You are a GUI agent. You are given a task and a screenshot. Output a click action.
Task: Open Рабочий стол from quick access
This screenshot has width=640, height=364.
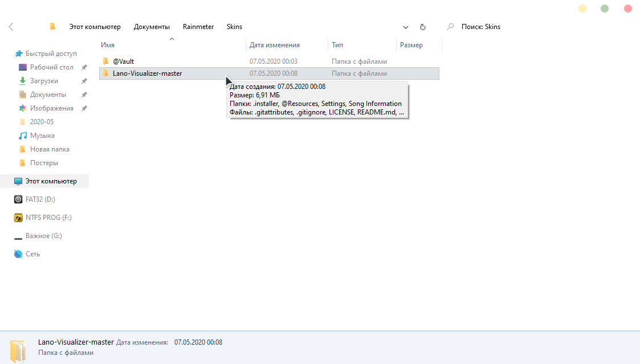click(51, 67)
